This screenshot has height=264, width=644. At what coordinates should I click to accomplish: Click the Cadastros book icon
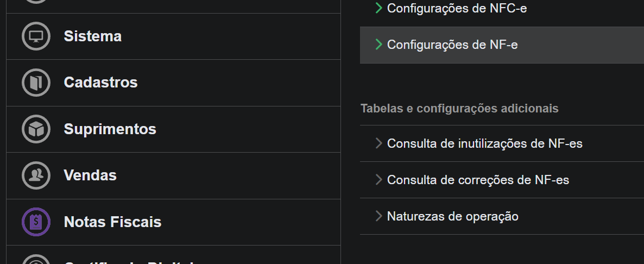(36, 83)
